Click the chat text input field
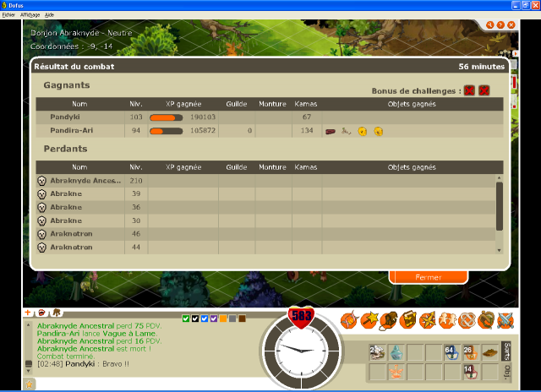541x392 pixels. coord(149,384)
